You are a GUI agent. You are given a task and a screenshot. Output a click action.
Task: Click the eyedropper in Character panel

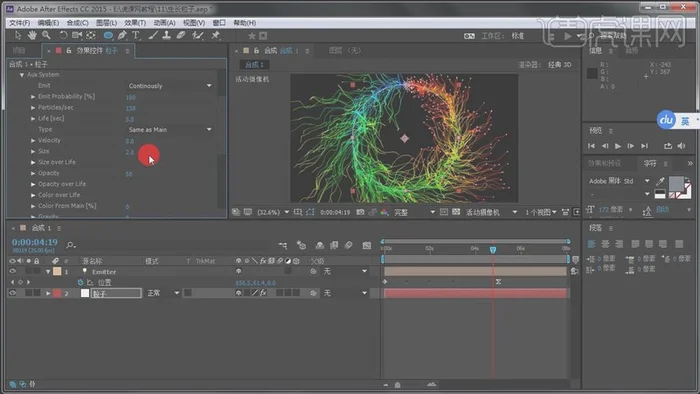(x=660, y=181)
